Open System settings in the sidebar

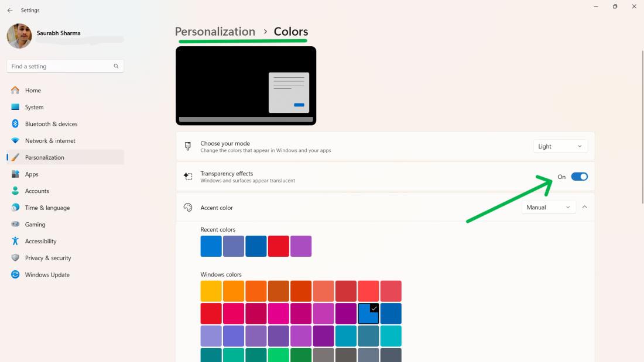(66, 107)
